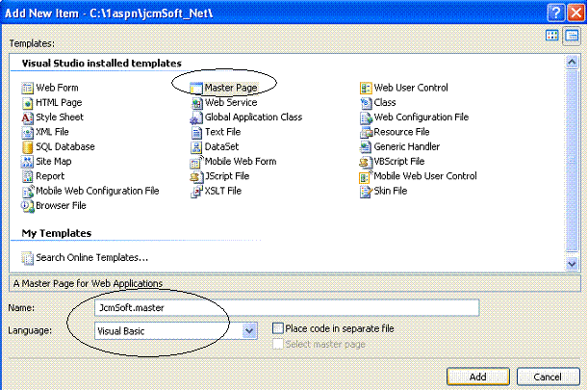Choose the DataSet template icon

(195, 146)
